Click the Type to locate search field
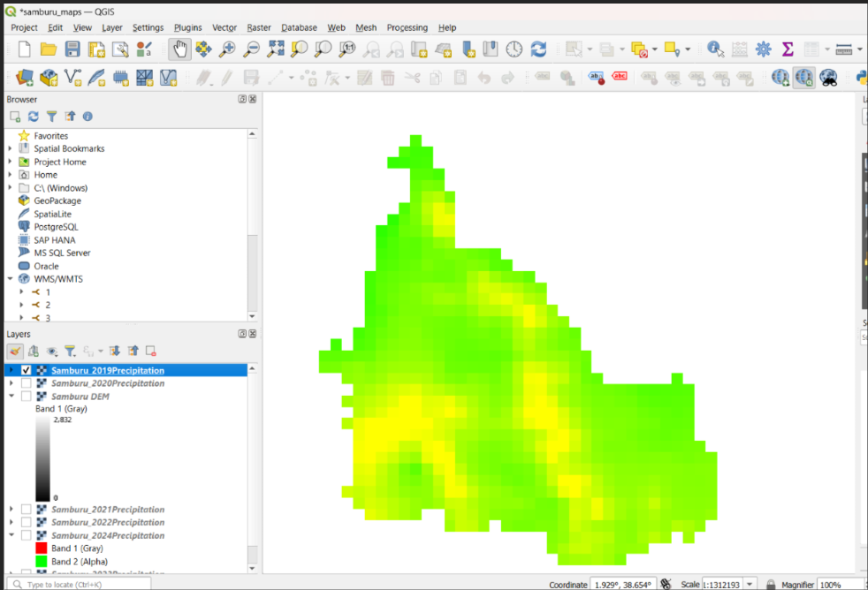The height and width of the screenshot is (590, 868). (79, 584)
